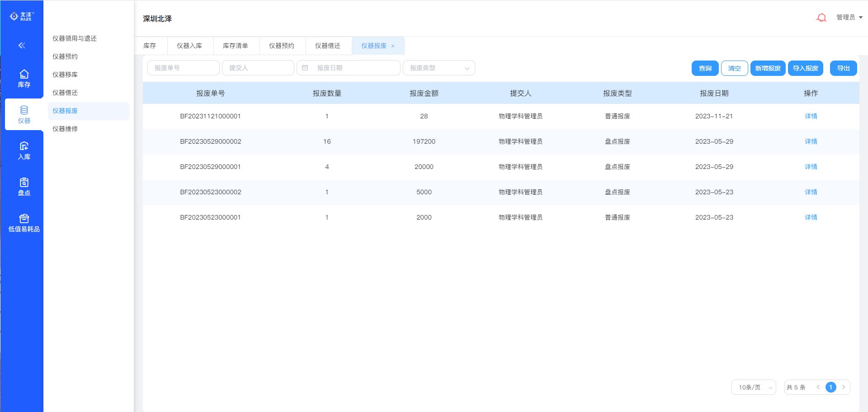Image resolution: width=868 pixels, height=412 pixels.
Task: Open the 报废日期 date picker field
Action: [x=349, y=68]
